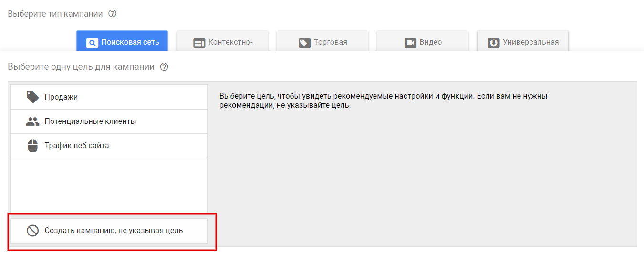Click the magnifier icon on Поисковая сеть
This screenshot has width=644, height=263.
[x=92, y=43]
